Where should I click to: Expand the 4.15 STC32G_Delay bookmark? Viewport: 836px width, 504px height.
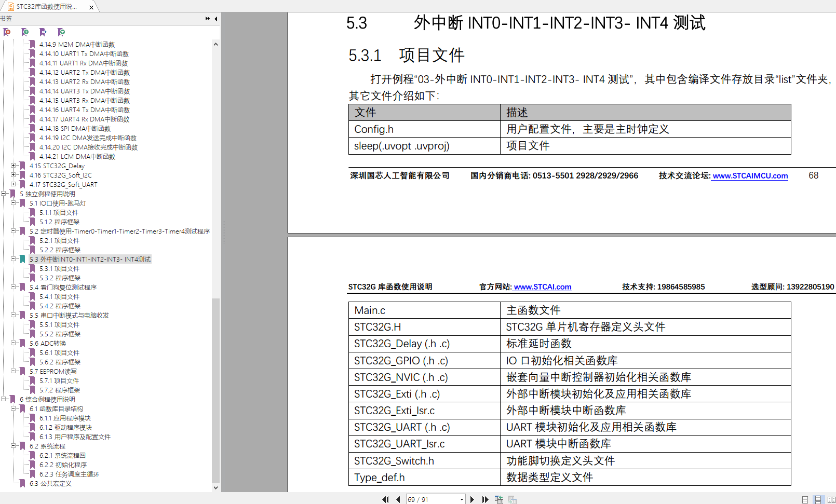pyautogui.click(x=13, y=166)
